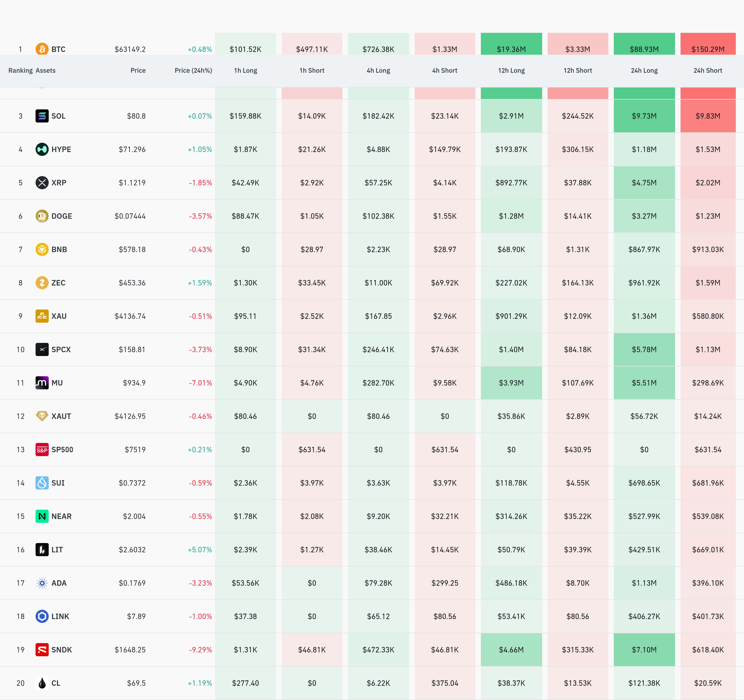The image size is (744, 700).
Task: Sort table by 1h Short header
Action: pyautogui.click(x=312, y=70)
